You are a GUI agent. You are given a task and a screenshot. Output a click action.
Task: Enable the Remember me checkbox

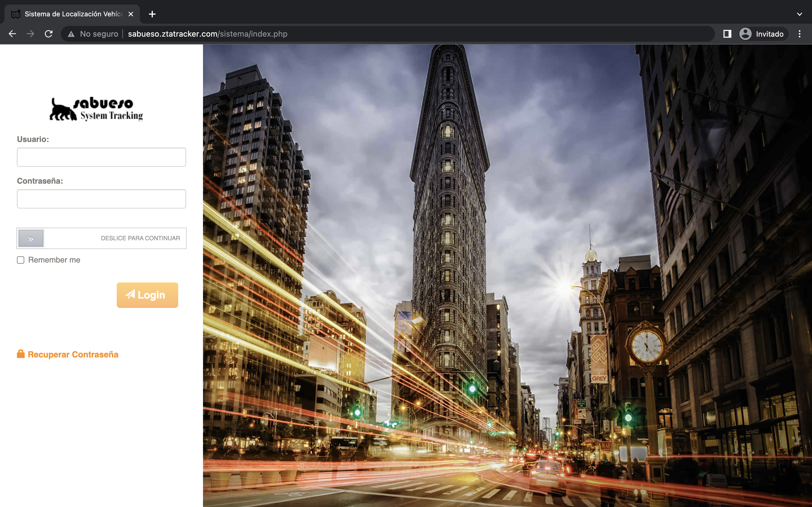tap(21, 260)
